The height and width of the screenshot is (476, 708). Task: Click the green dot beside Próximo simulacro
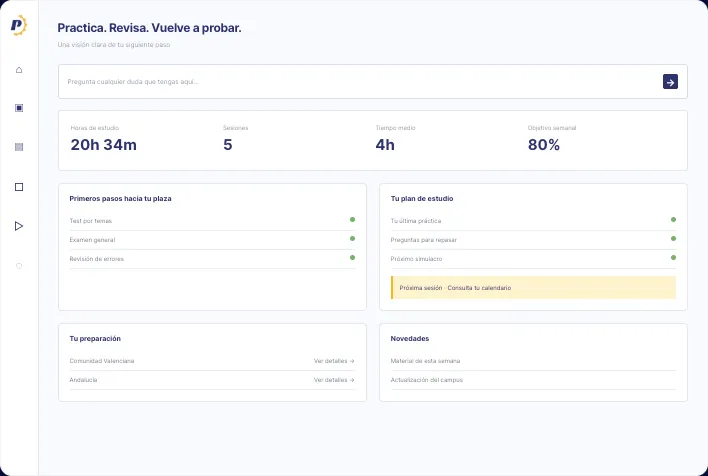coord(673,257)
